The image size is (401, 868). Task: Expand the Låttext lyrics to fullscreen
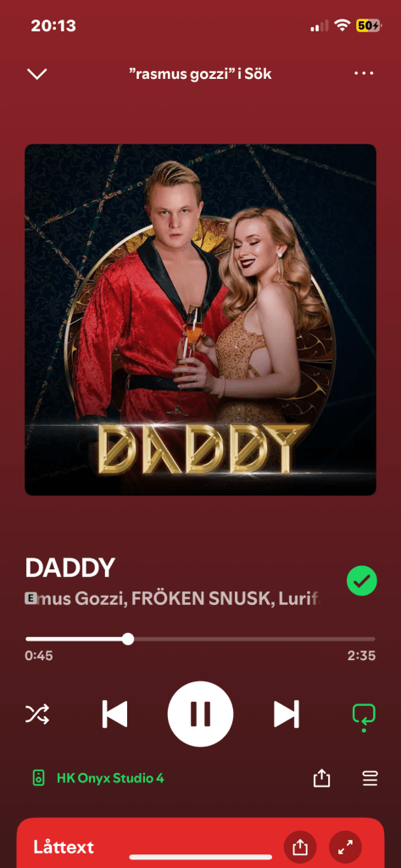pyautogui.click(x=345, y=847)
